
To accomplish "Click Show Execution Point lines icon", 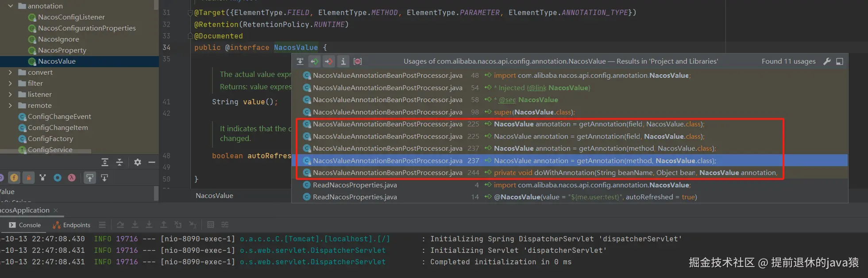I will click(x=102, y=225).
